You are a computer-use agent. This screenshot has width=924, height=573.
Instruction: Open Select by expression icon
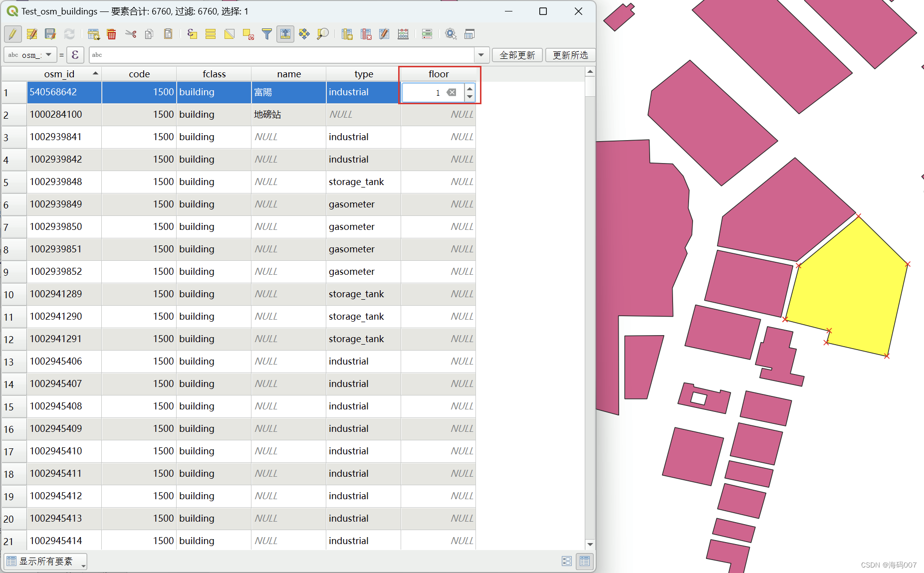192,34
